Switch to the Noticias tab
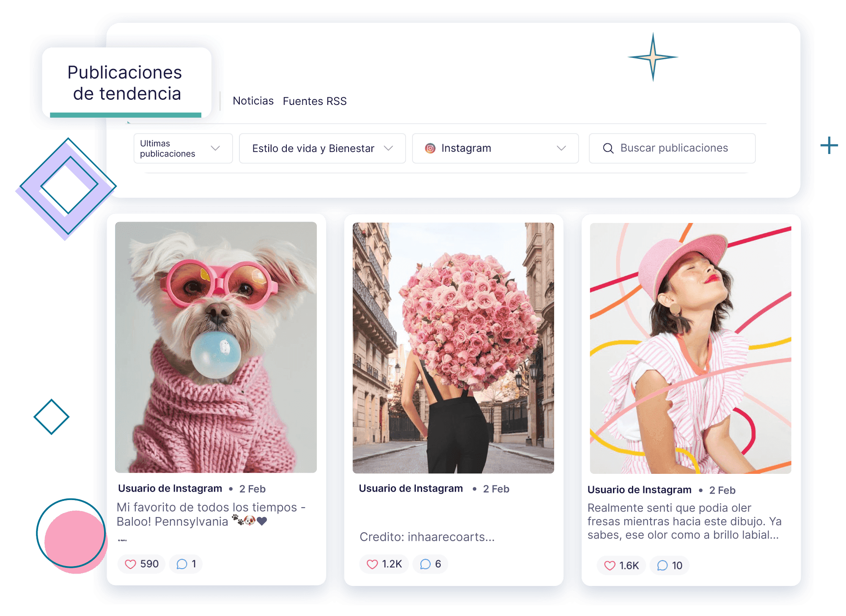The image size is (846, 616). [253, 101]
